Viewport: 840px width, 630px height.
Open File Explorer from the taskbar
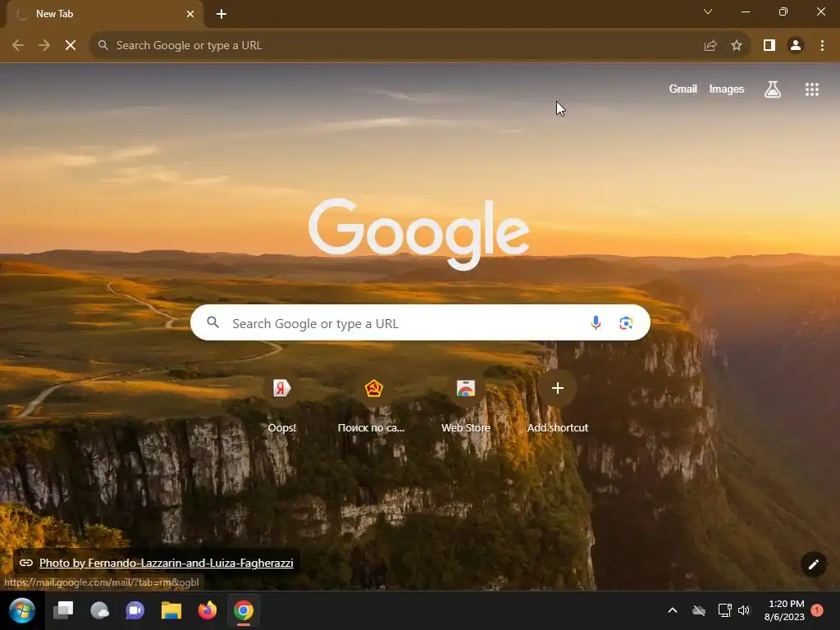tap(171, 610)
